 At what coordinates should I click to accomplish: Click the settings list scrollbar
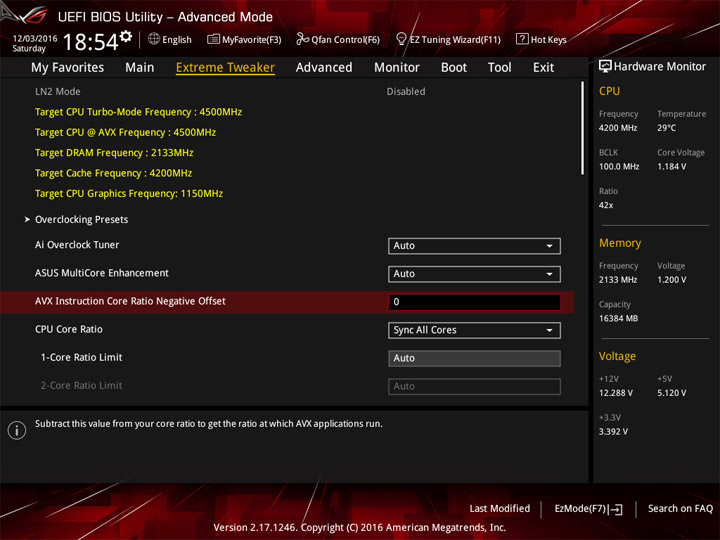(x=583, y=128)
